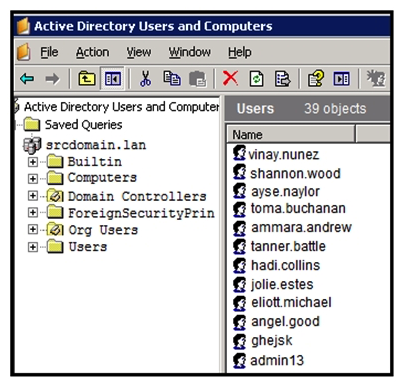403x386 pixels.
Task: Click the Org Users OU folder icon
Action: (x=55, y=229)
